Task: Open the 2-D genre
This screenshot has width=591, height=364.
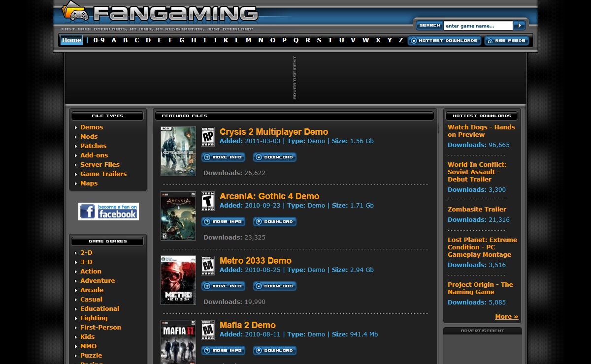Action: point(86,252)
